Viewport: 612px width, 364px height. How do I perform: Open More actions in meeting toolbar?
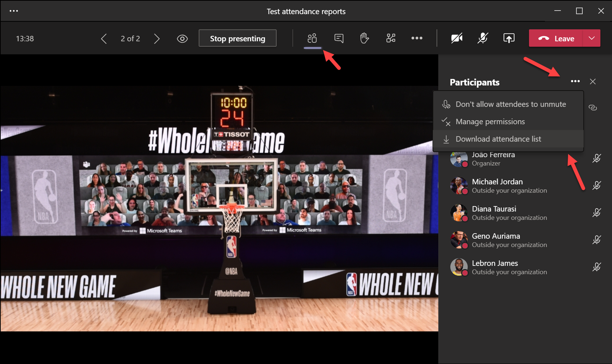click(x=417, y=38)
